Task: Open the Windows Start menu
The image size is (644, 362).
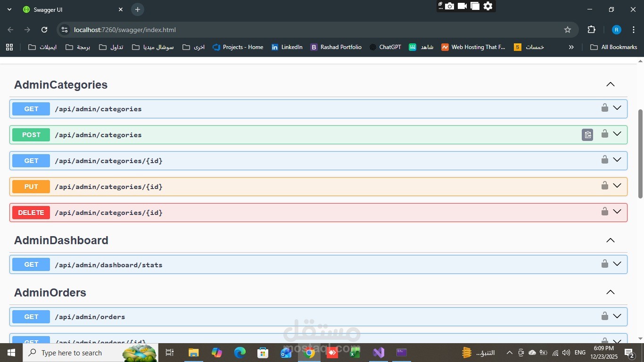Action: (11, 353)
